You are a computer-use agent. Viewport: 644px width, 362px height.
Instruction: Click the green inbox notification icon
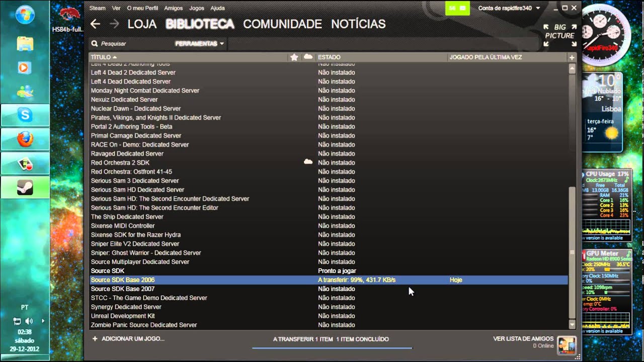[458, 8]
